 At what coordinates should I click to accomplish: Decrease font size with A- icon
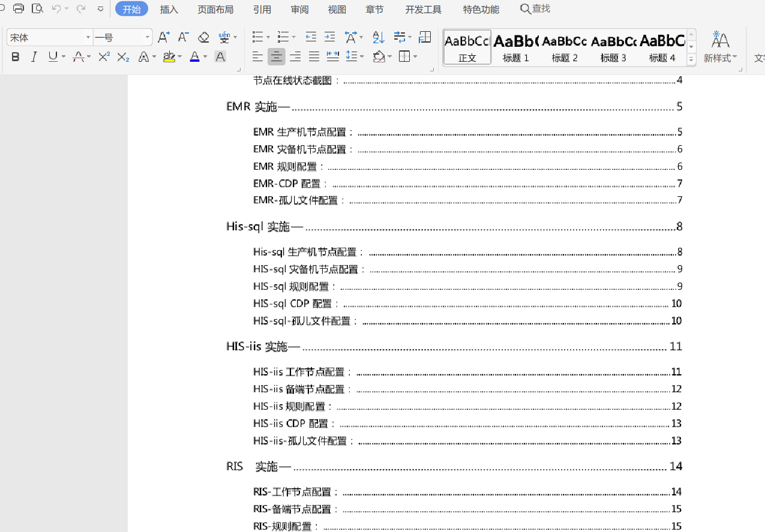184,37
